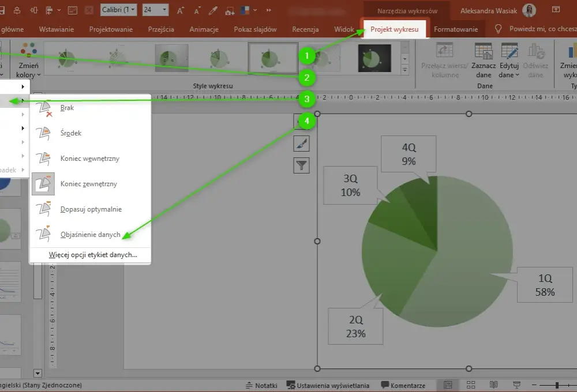
Task: Click Zaznacz dane button
Action: click(483, 61)
